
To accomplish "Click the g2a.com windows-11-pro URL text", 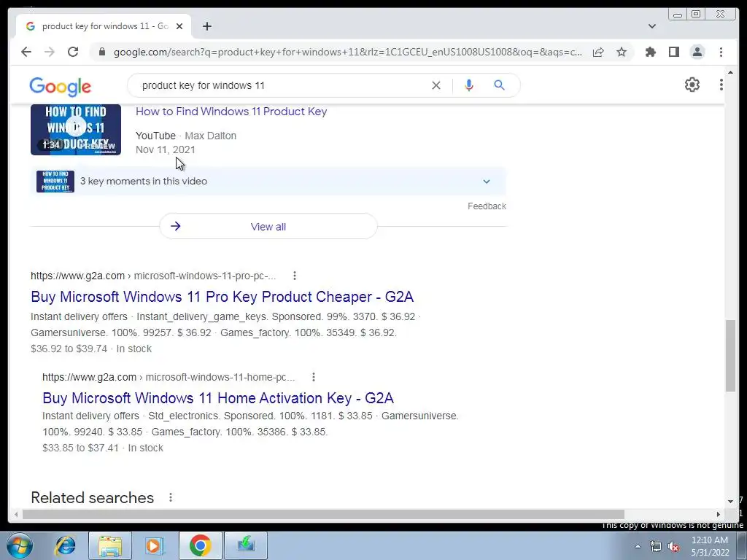I will [x=153, y=276].
